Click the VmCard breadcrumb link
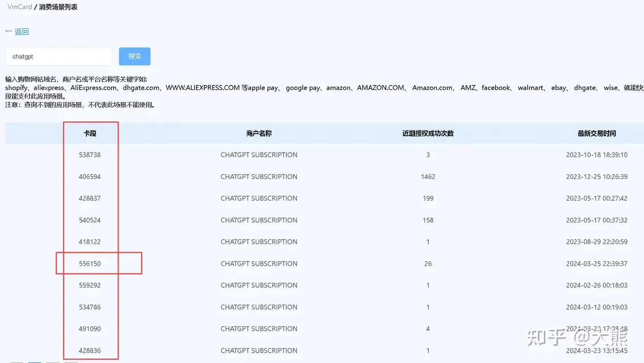The height and width of the screenshot is (363, 644). click(x=20, y=7)
